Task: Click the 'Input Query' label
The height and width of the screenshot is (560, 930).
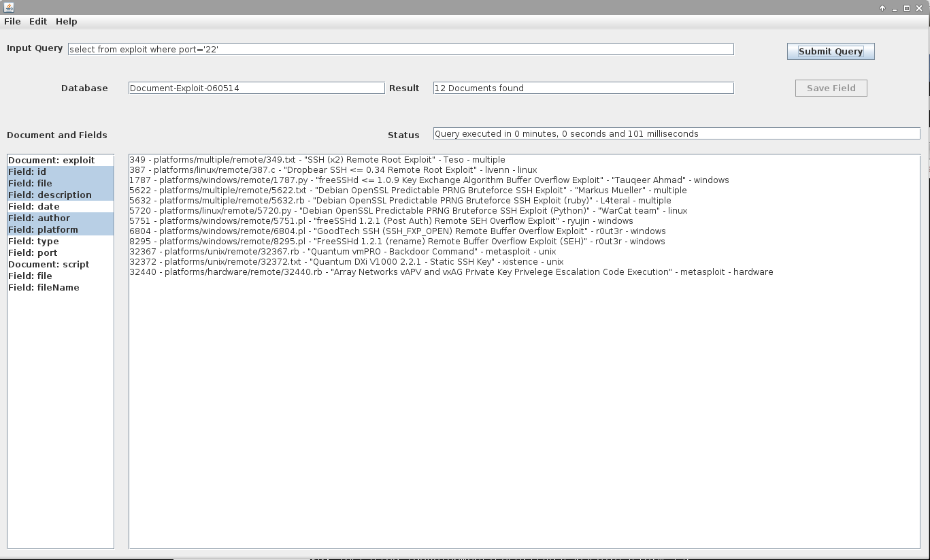Action: coord(35,48)
